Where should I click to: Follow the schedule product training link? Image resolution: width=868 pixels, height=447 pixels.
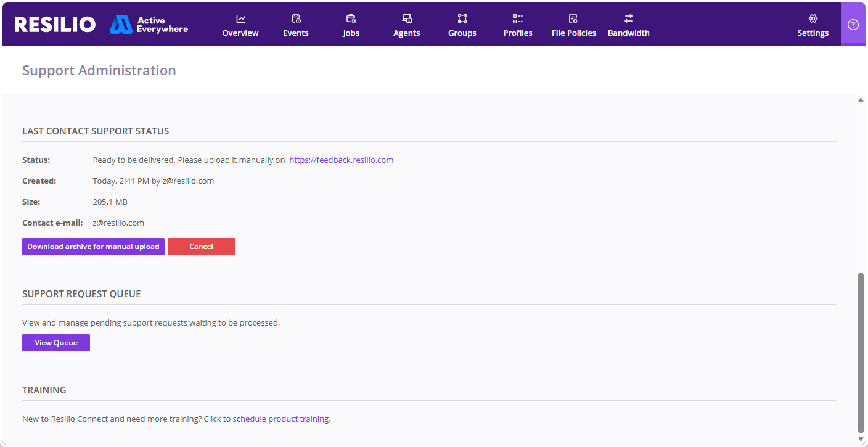point(280,419)
